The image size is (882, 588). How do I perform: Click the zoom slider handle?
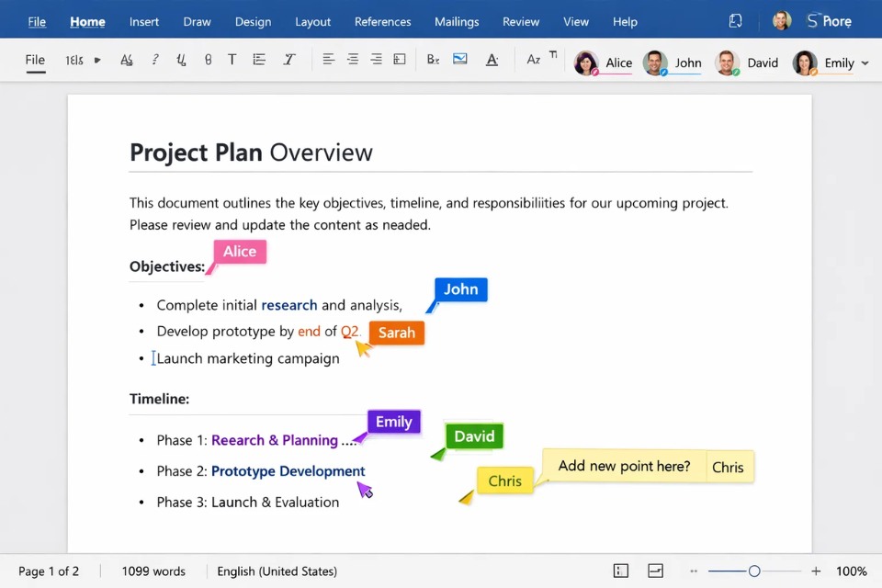(x=754, y=571)
